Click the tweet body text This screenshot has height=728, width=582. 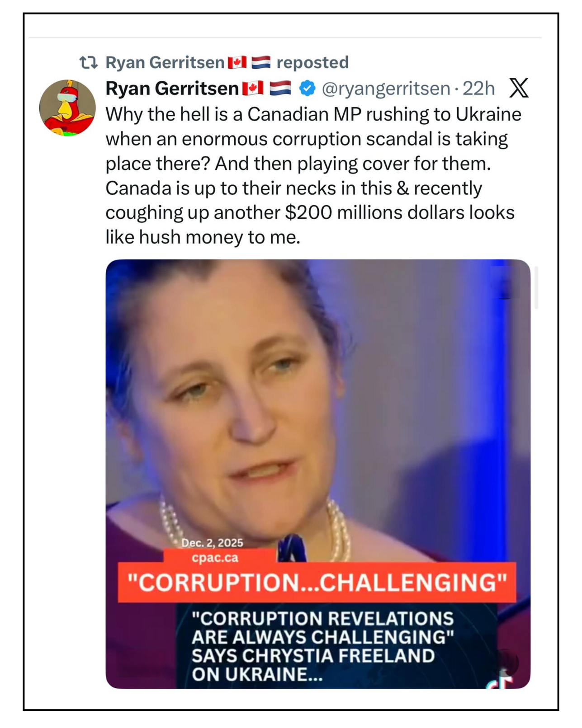[x=313, y=175]
